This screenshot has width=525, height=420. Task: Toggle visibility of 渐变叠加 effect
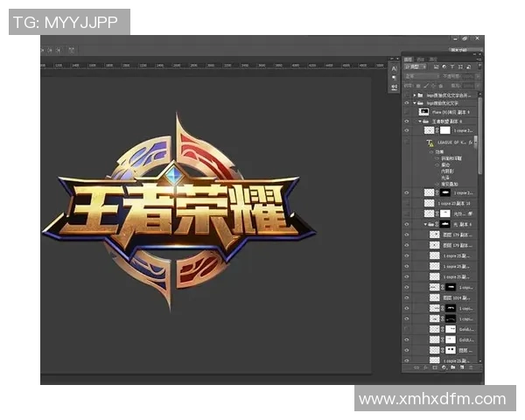point(437,185)
